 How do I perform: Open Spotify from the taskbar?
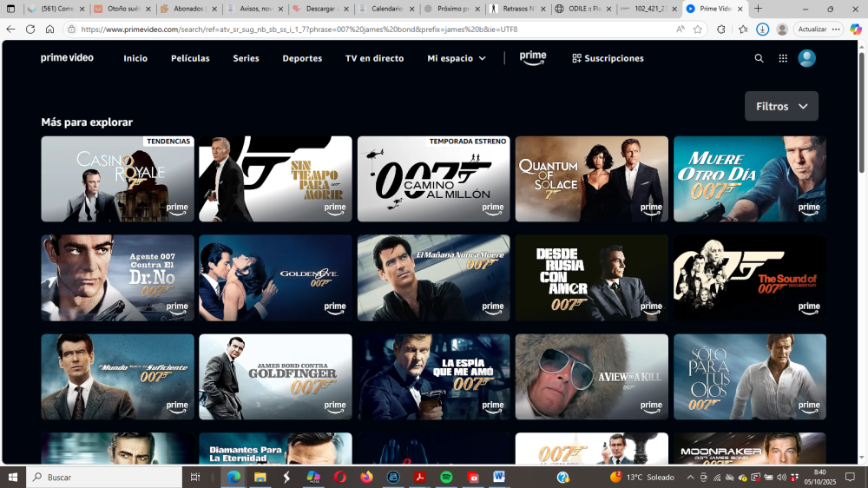446,477
